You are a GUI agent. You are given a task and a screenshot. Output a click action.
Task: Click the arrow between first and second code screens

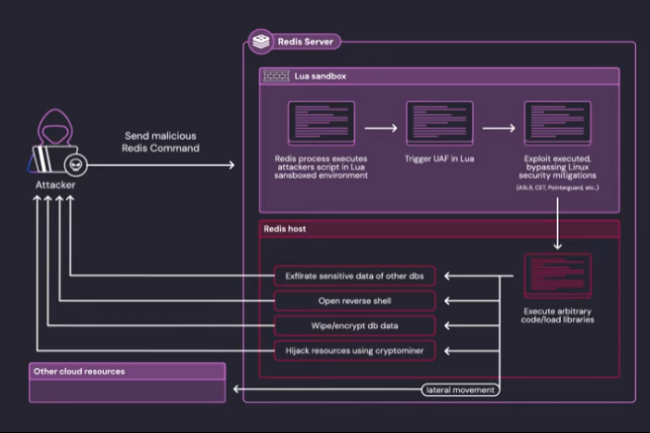[x=379, y=128]
